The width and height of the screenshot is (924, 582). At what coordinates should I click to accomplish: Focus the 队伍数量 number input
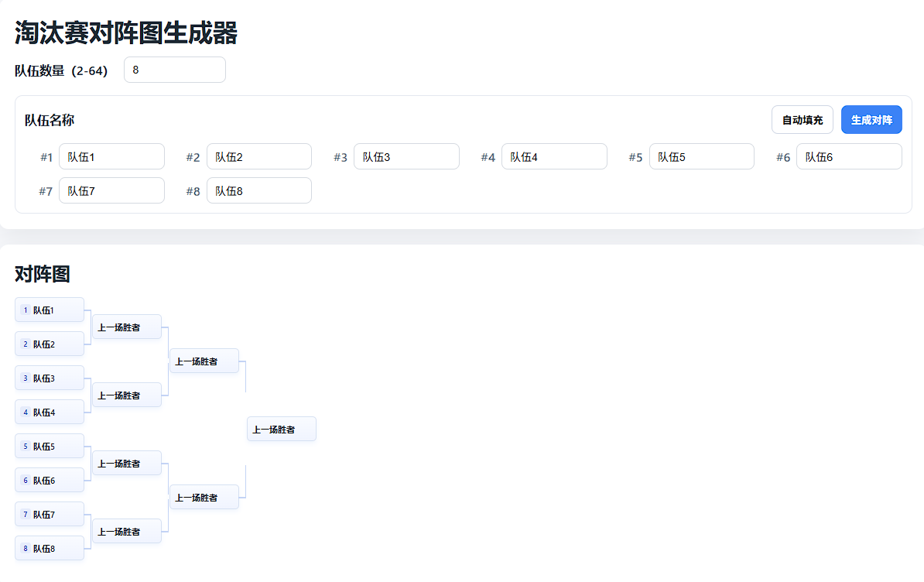174,70
